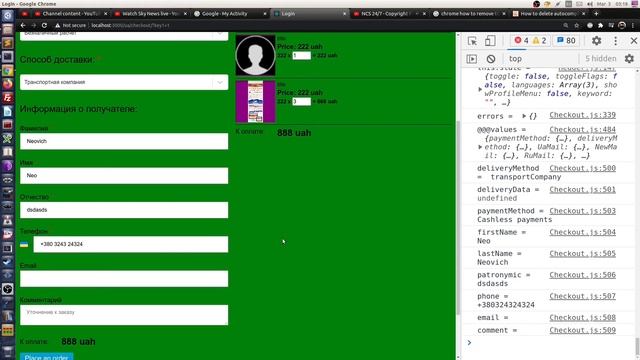This screenshot has width=640, height=360.
Task: Click the Ukraine flag country selector
Action: [x=24, y=244]
